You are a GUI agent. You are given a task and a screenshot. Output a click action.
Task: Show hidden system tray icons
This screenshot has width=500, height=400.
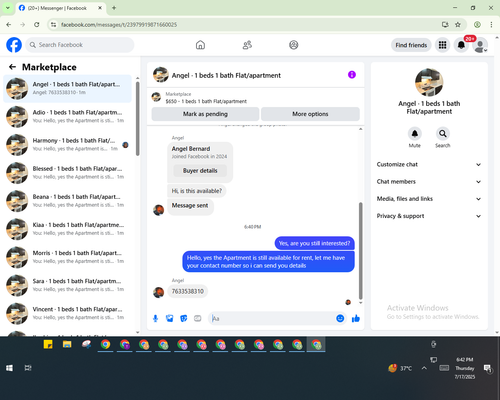tap(424, 368)
